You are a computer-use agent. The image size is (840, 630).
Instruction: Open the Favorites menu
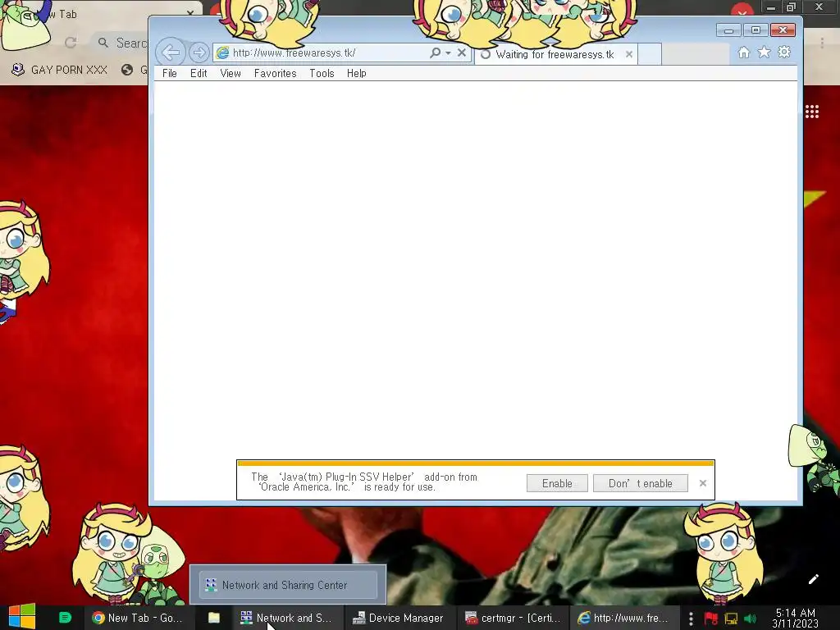(275, 73)
